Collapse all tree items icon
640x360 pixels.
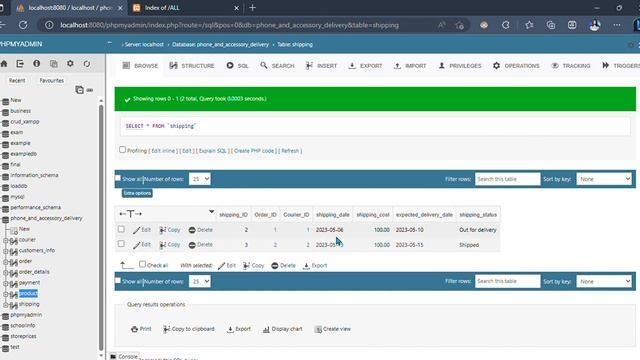[x=80, y=90]
